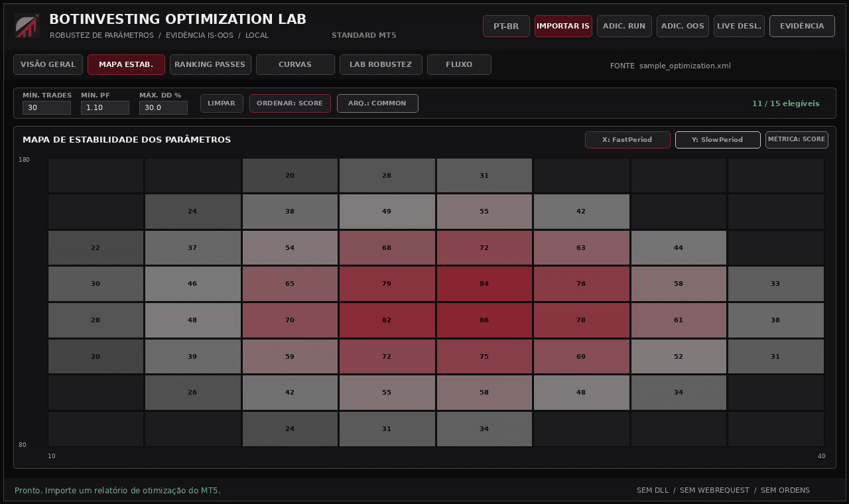849x504 pixels.
Task: Click the MÍN. PF input field
Action: tap(105, 107)
